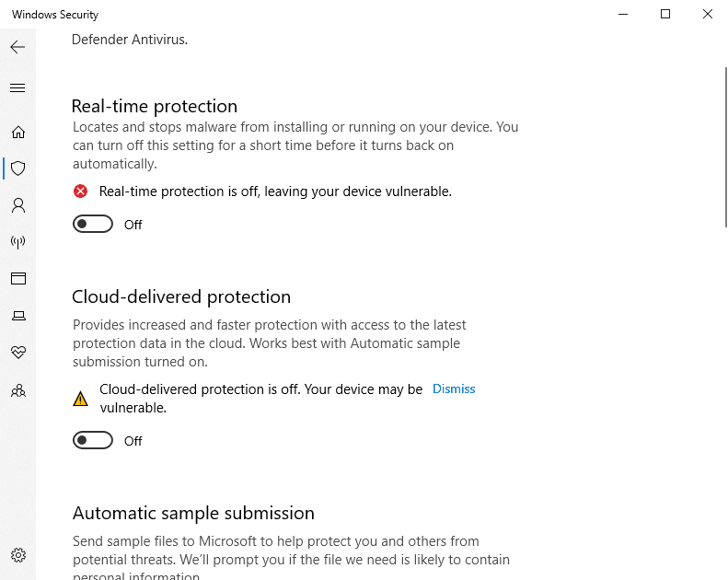The image size is (728, 580).
Task: Open Family options icon
Action: 17,390
